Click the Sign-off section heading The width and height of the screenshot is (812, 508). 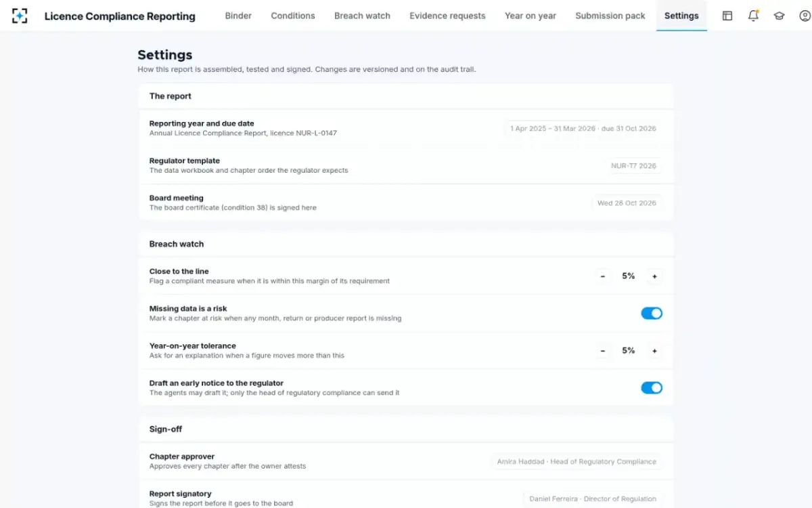166,429
